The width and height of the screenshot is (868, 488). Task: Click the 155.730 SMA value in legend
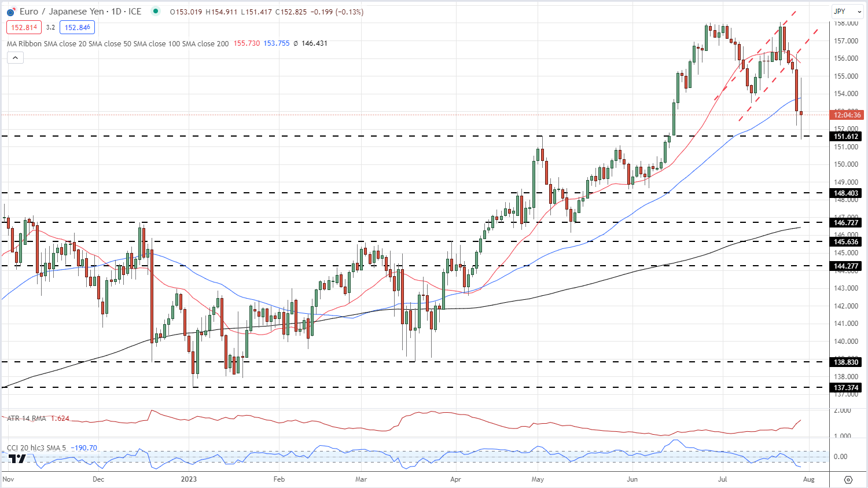click(x=247, y=43)
